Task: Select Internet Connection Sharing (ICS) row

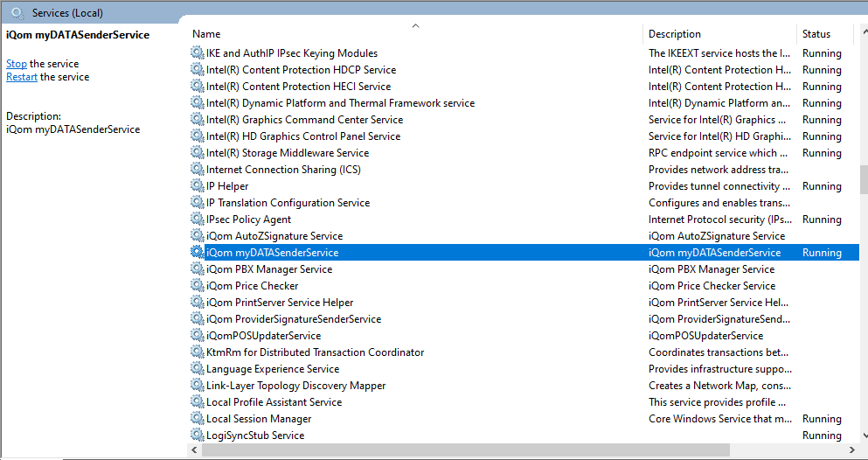Action: click(x=283, y=170)
